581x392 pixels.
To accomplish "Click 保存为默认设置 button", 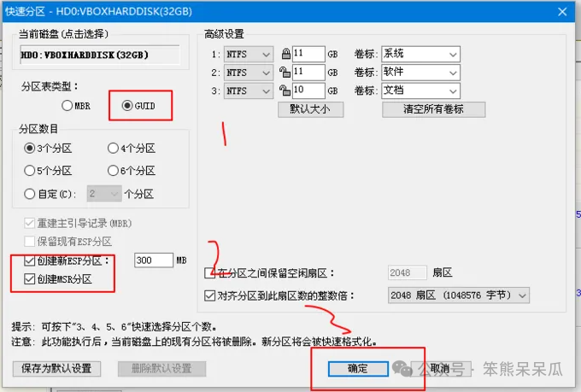I will pyautogui.click(x=56, y=369).
